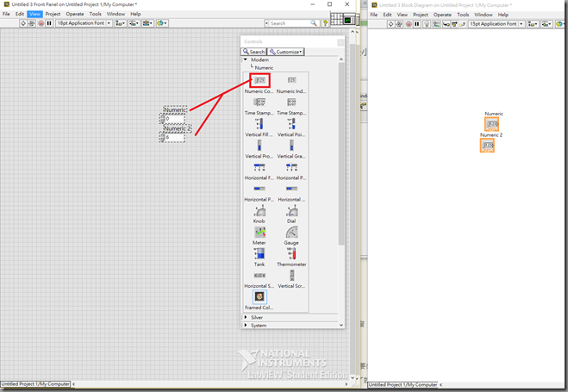The height and width of the screenshot is (392, 568).
Task: Select Numeric terminal on Block Diagram
Action: pyautogui.click(x=491, y=124)
